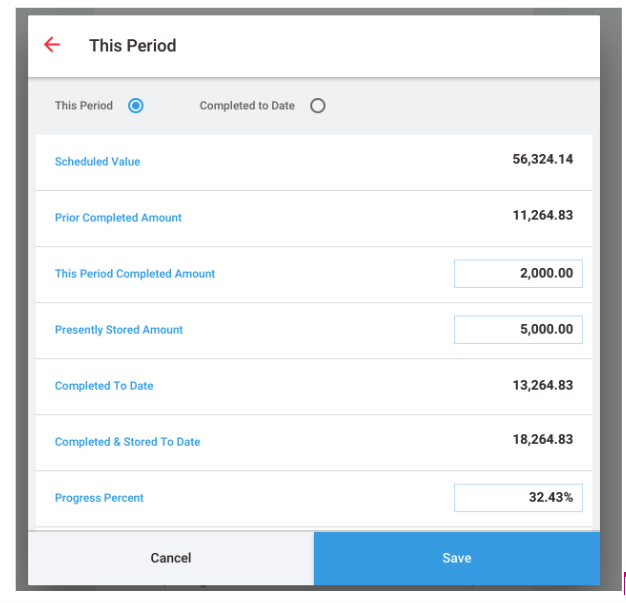The height and width of the screenshot is (603, 626).
Task: Click the Progress Percent label
Action: point(99,498)
